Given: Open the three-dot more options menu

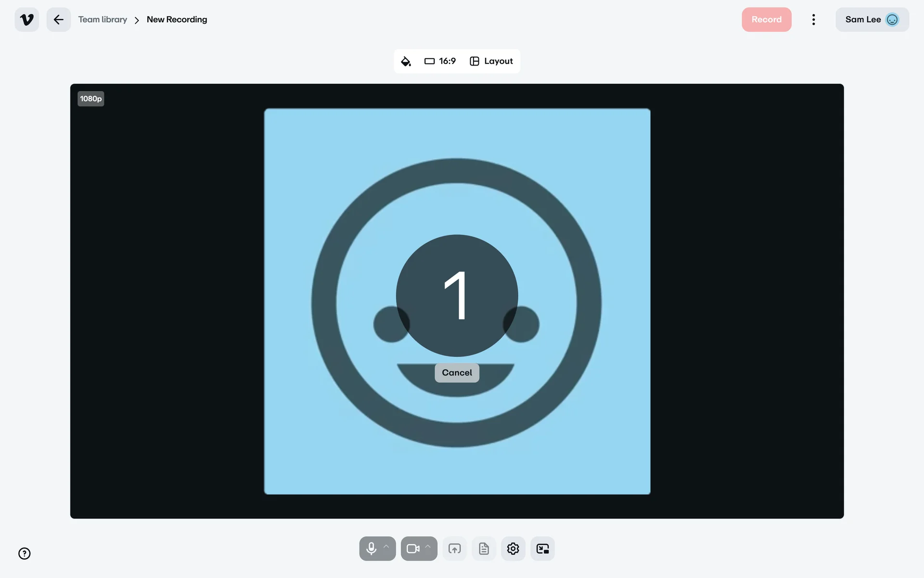Looking at the screenshot, I should point(813,20).
